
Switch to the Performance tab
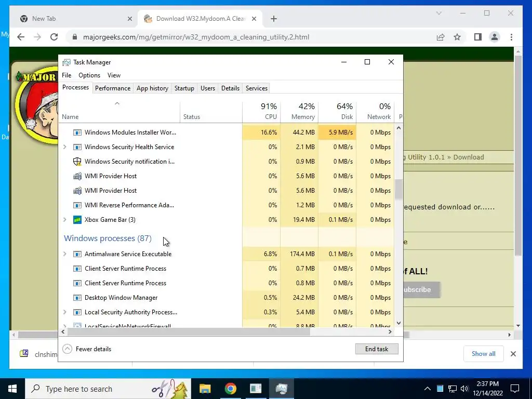113,88
